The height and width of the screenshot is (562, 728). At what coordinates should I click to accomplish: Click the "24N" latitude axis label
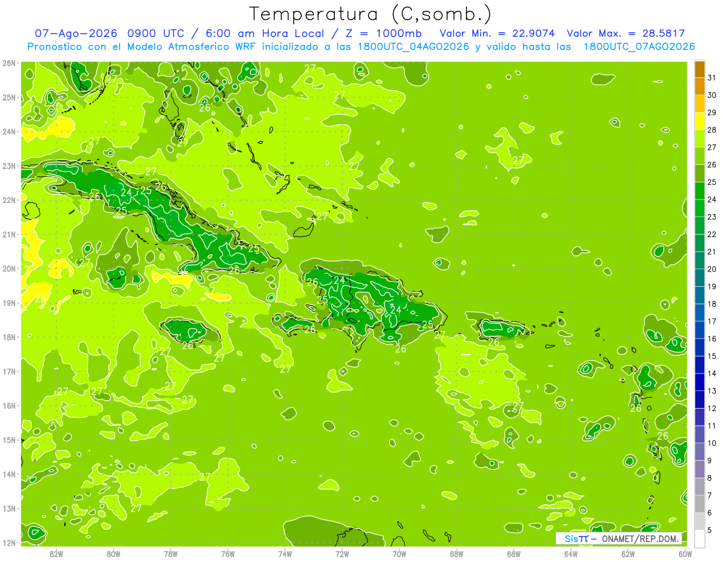pos(9,132)
